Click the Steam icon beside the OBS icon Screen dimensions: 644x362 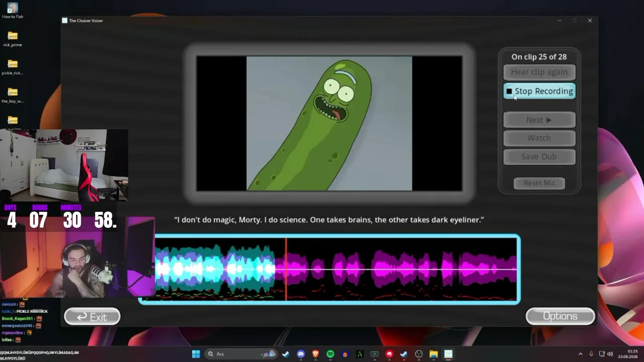click(404, 354)
